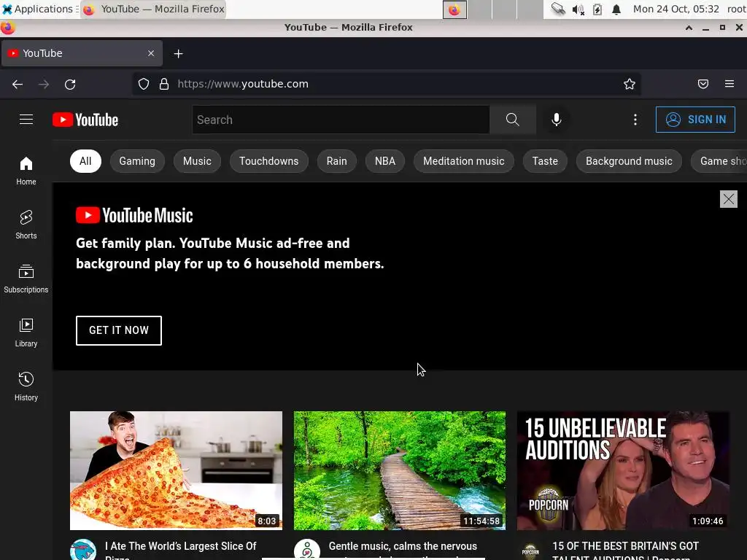Open the forest boardwalk video thumbnail
This screenshot has width=747, height=560.
pos(400,470)
